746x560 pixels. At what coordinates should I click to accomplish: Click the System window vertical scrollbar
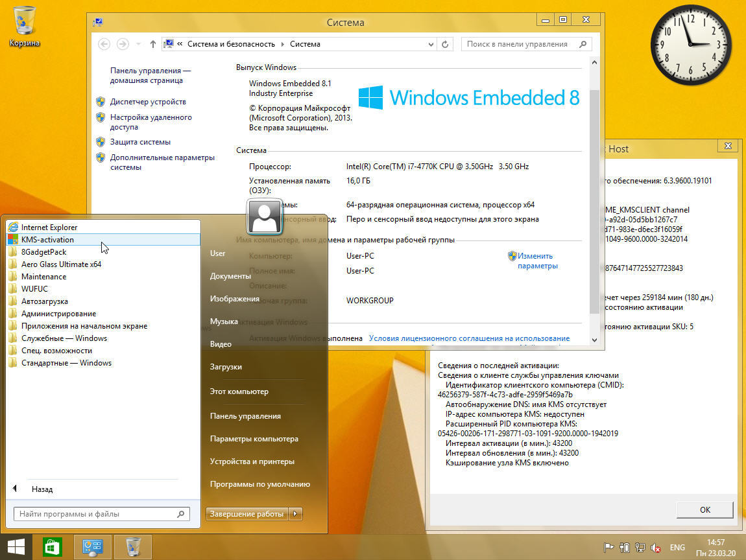pos(595,194)
